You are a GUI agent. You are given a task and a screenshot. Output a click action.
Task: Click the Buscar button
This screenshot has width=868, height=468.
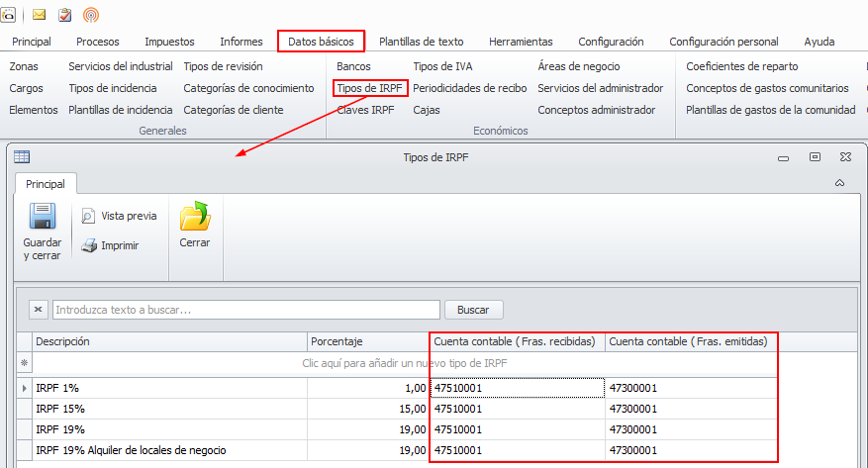click(474, 310)
